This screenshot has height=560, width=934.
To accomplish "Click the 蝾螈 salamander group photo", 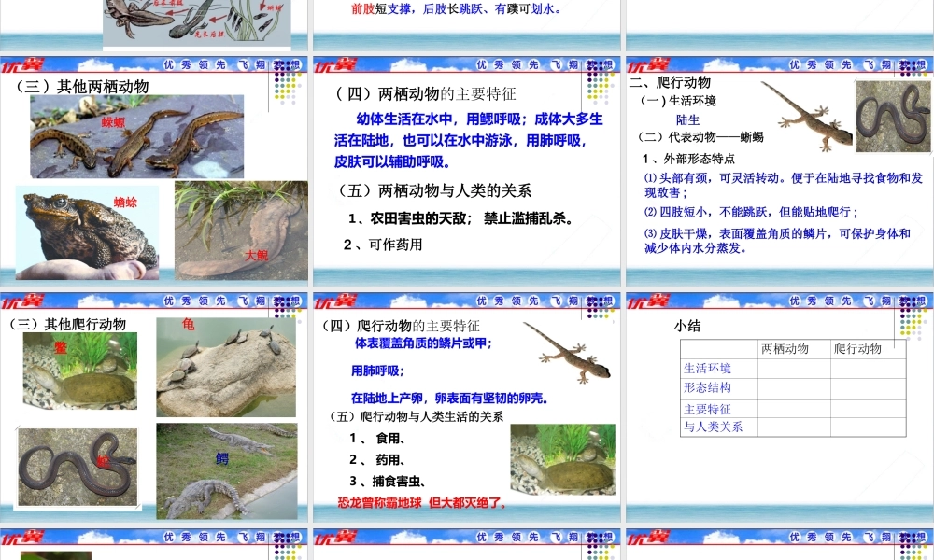I will pos(137,135).
